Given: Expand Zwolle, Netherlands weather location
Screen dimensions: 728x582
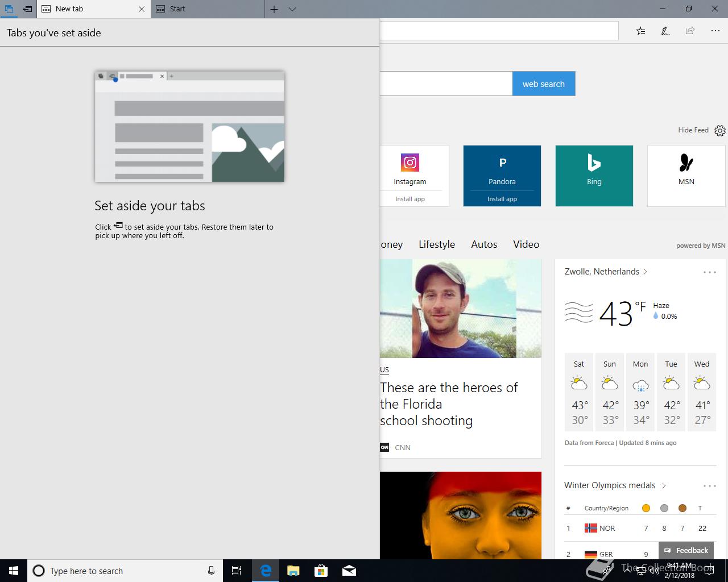Looking at the screenshot, I should point(606,272).
